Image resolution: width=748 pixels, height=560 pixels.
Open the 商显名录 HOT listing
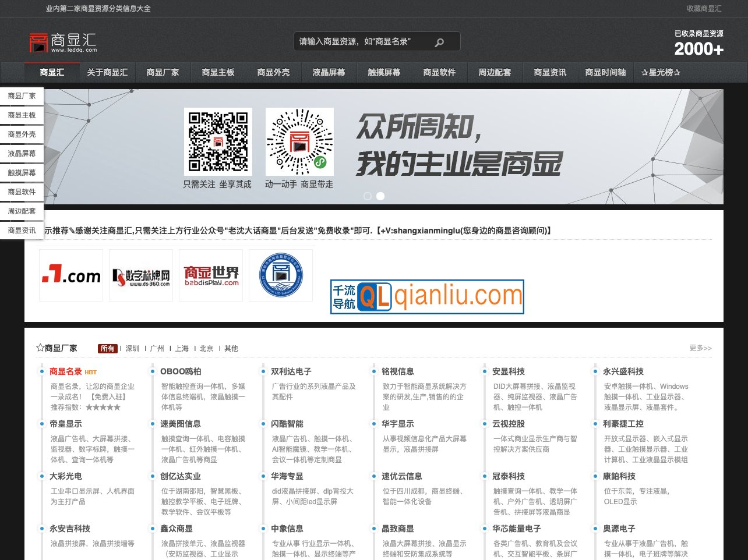[x=66, y=371]
